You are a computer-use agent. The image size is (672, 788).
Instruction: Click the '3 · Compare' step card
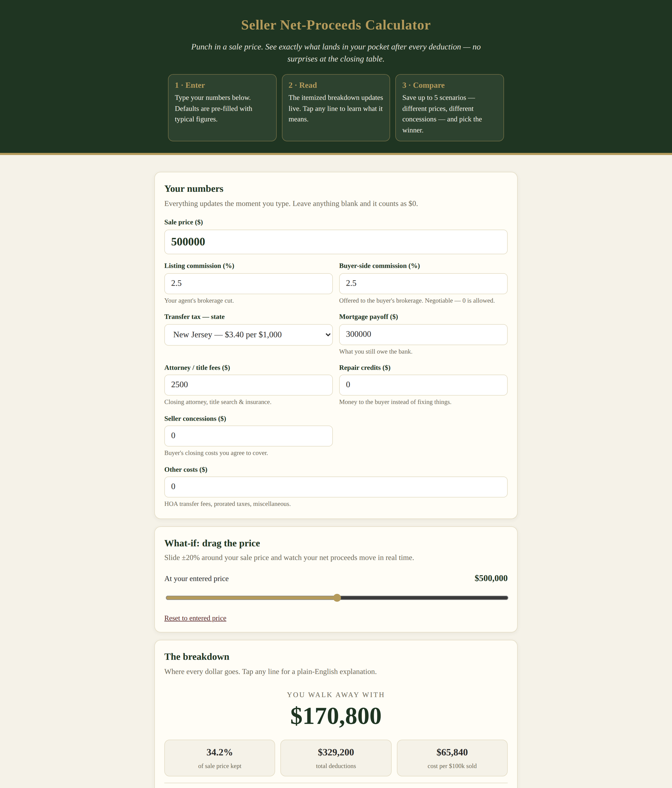pos(449,108)
